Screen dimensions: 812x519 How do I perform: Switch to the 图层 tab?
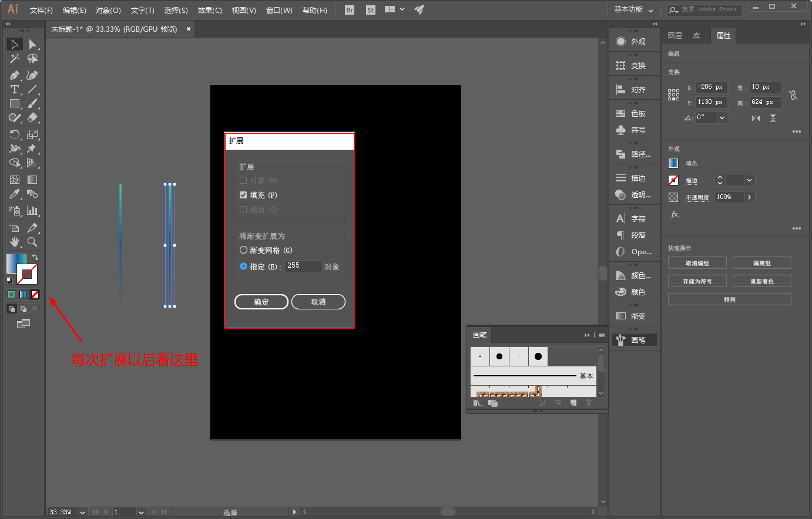click(x=675, y=36)
